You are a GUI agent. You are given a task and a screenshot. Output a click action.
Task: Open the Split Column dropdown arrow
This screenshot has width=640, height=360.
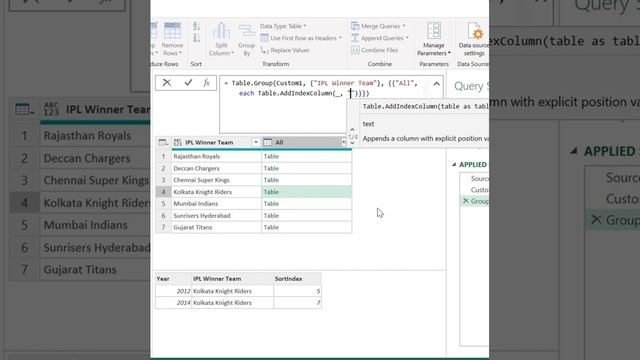coord(233,53)
